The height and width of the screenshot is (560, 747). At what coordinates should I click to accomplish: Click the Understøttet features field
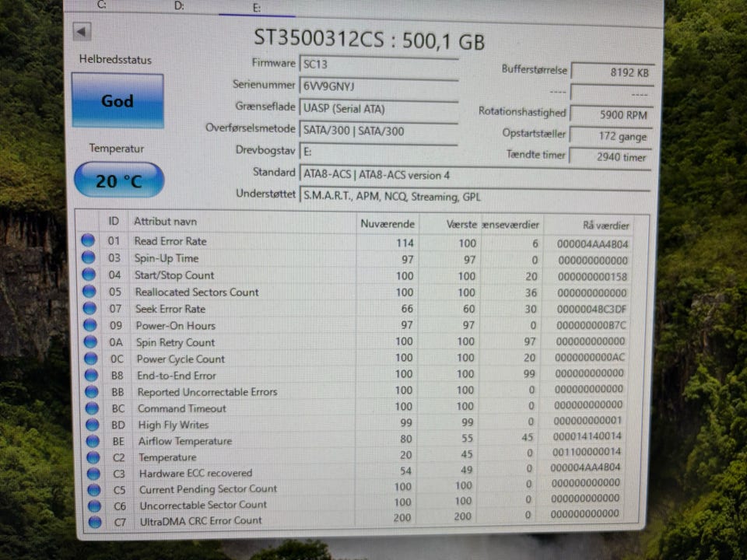pos(475,196)
